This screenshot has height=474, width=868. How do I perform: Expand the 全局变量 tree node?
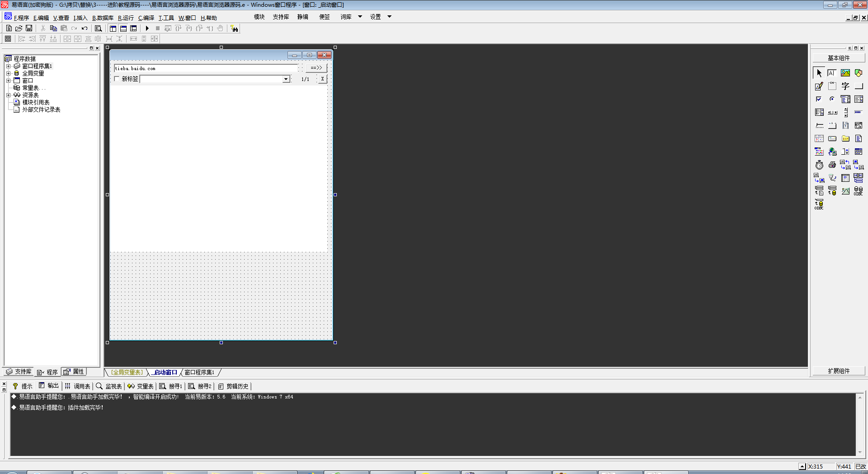click(8, 73)
